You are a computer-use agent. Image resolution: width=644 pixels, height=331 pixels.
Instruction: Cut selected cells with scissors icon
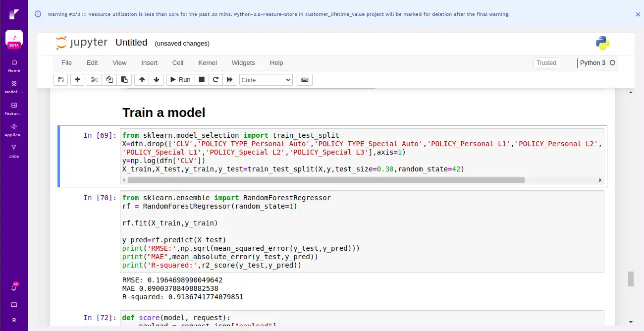(x=95, y=79)
